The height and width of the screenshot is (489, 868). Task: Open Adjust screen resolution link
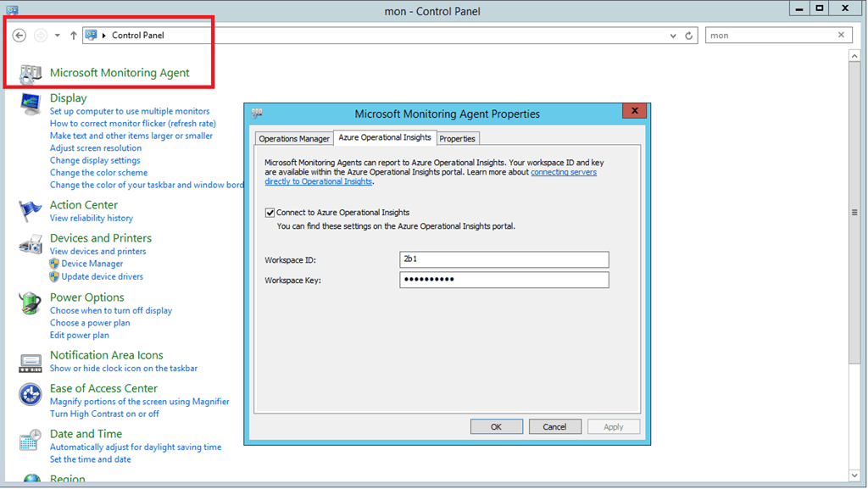pyautogui.click(x=96, y=147)
